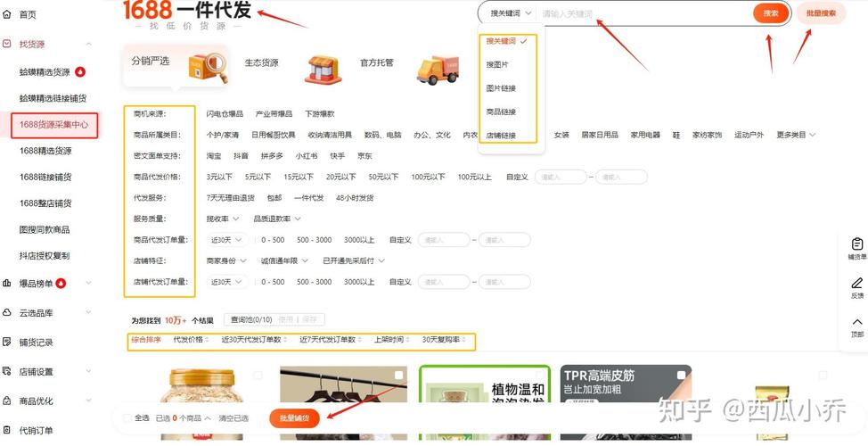868x446 pixels.
Task: Click the 生态货源 shop icon
Action: tap(323, 69)
